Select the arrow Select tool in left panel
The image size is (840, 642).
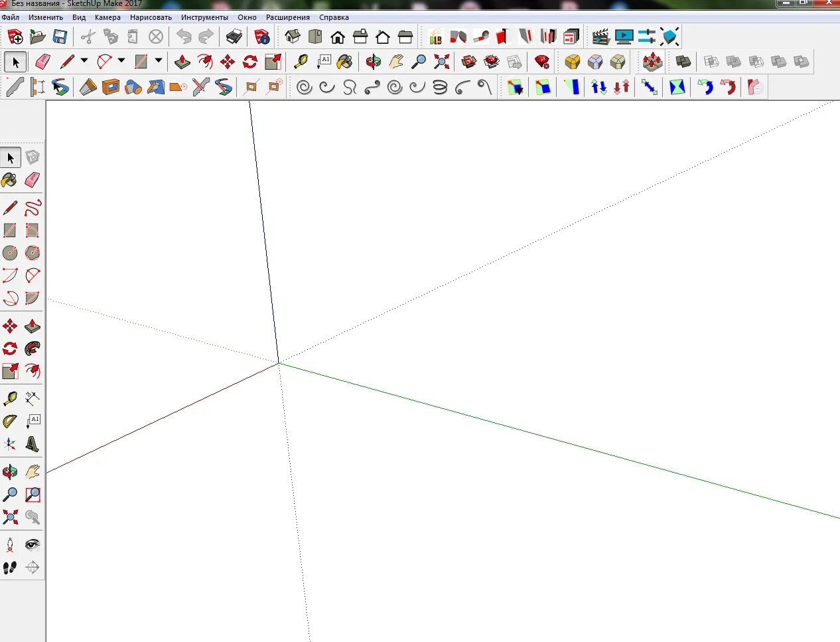point(11,157)
